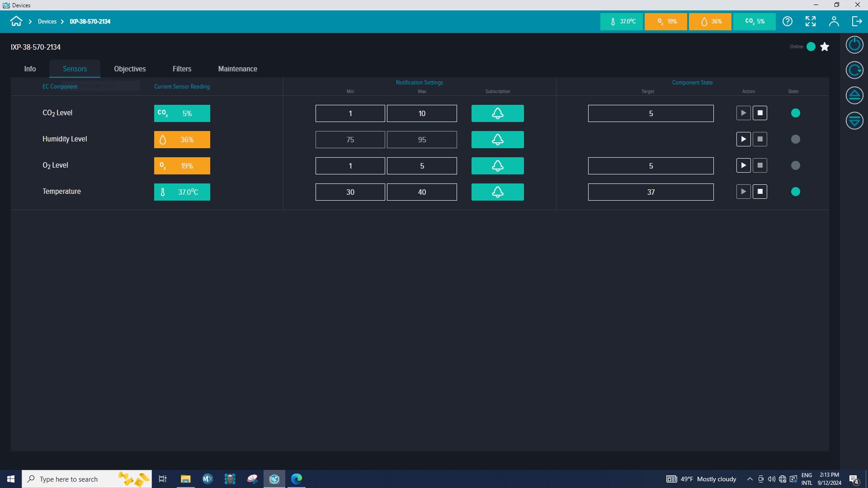Click the eject-style up arrow sidebar icon
Image resolution: width=868 pixels, height=488 pixels.
tap(854, 95)
